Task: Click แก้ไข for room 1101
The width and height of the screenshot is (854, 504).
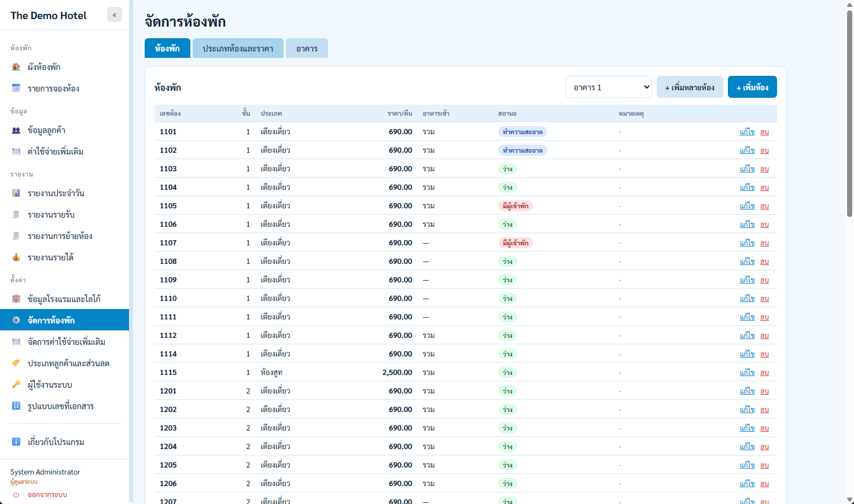Action: point(747,132)
